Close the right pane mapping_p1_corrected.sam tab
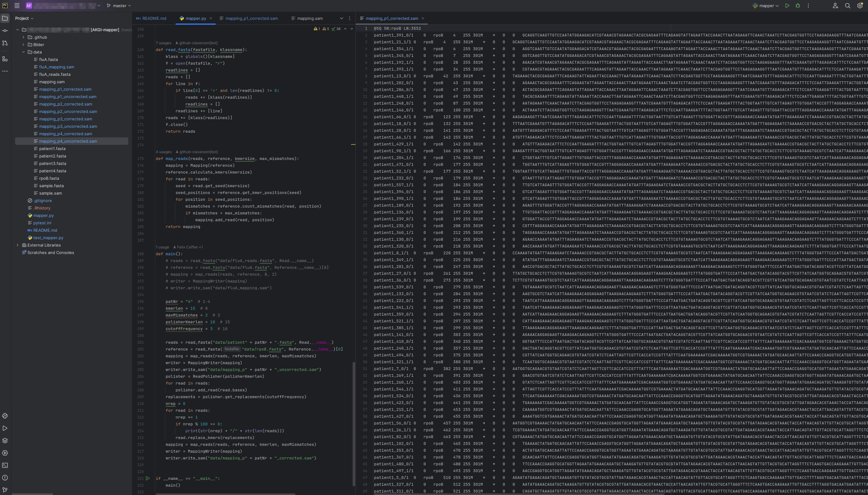868x495 pixels. point(423,18)
